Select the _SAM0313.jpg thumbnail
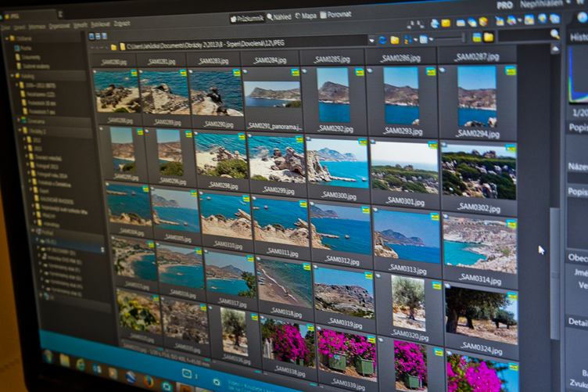The width and height of the screenshot is (588, 392). point(406,238)
